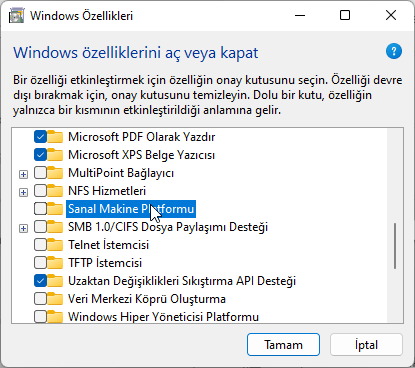Check Veri Merkezi Köprü Oluşturma checkbox
The width and height of the screenshot is (415, 368).
(x=40, y=299)
